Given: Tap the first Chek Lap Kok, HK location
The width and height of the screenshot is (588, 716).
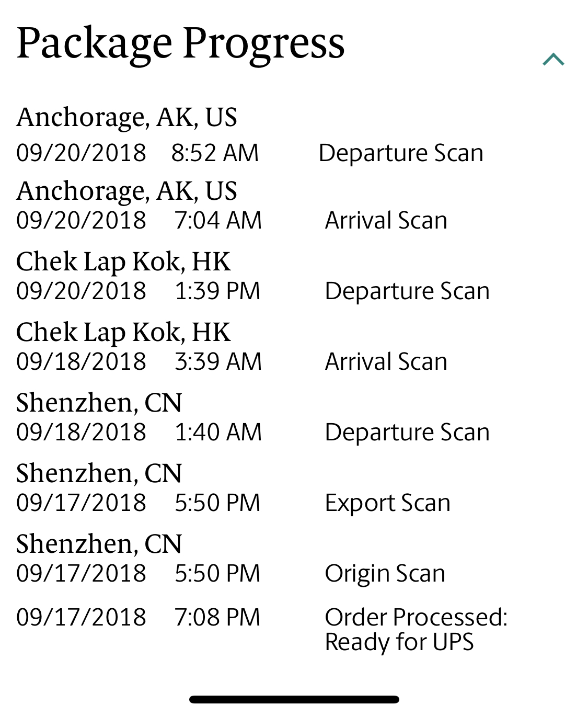Looking at the screenshot, I should pos(123,262).
